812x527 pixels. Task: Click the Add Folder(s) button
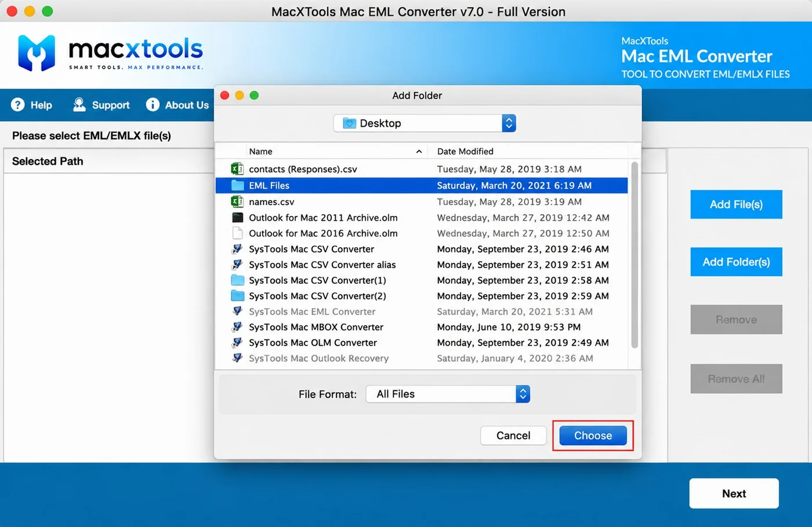[736, 262]
